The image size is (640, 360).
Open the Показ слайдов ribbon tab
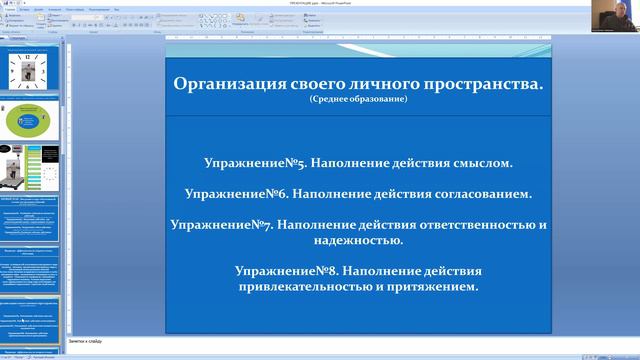[75, 9]
